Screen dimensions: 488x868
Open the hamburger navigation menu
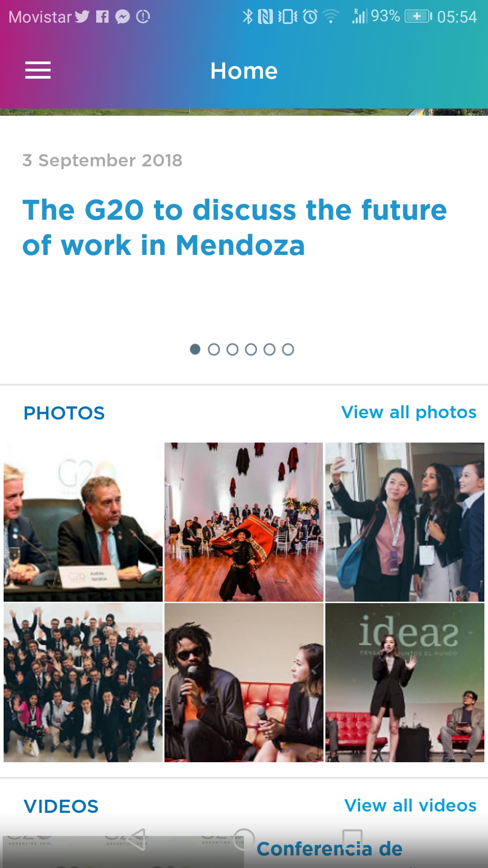(x=38, y=71)
